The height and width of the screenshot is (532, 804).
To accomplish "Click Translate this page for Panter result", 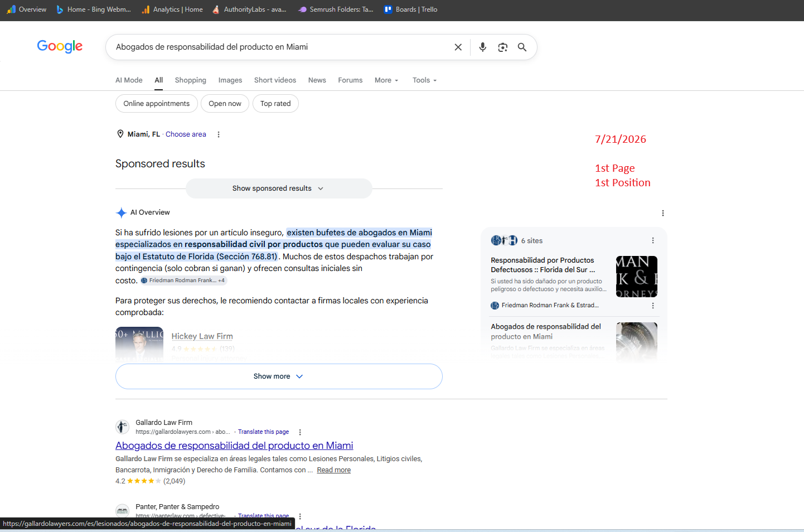I will pos(263,516).
